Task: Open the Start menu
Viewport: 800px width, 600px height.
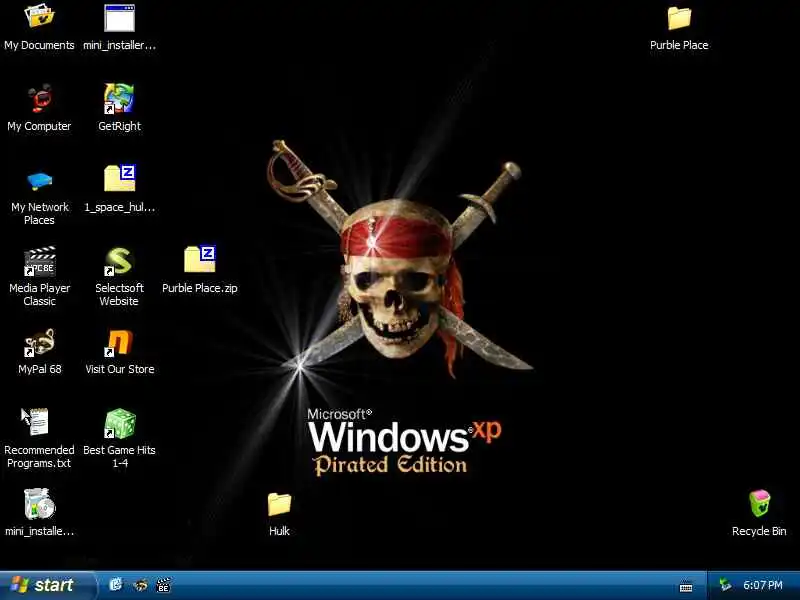Action: (x=47, y=585)
